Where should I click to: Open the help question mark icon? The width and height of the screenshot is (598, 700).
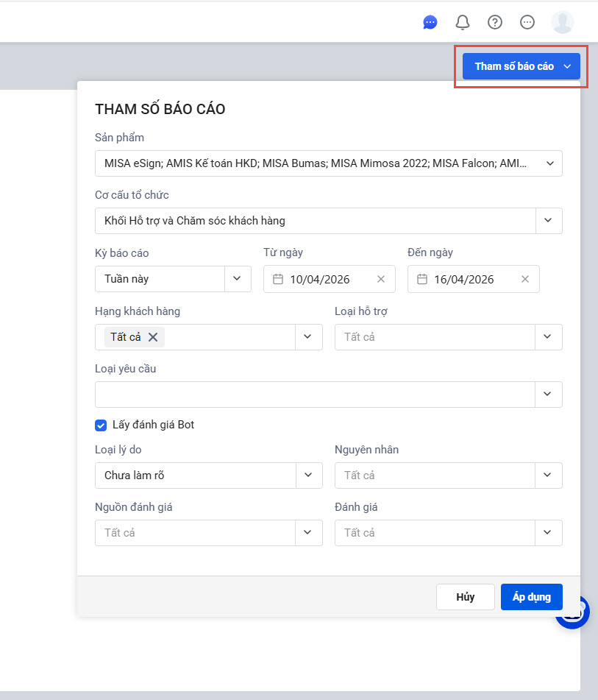495,22
